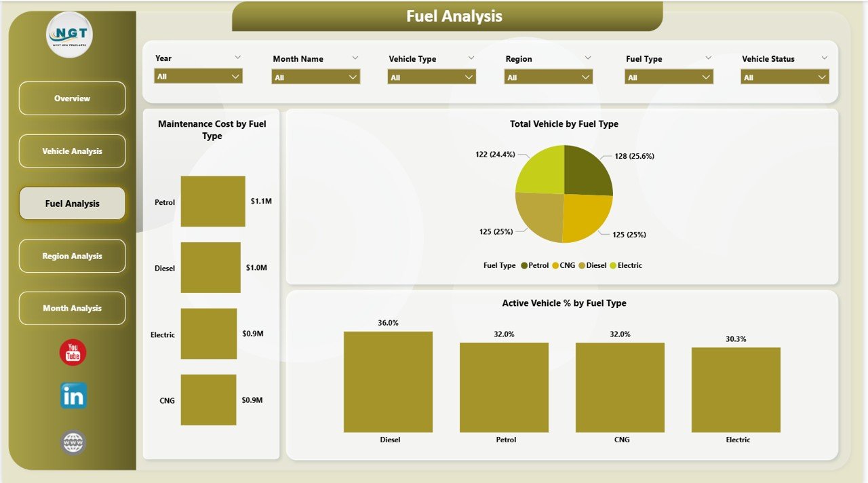This screenshot has width=868, height=483.
Task: Click the YouTube icon in the sidebar
Action: coord(72,352)
